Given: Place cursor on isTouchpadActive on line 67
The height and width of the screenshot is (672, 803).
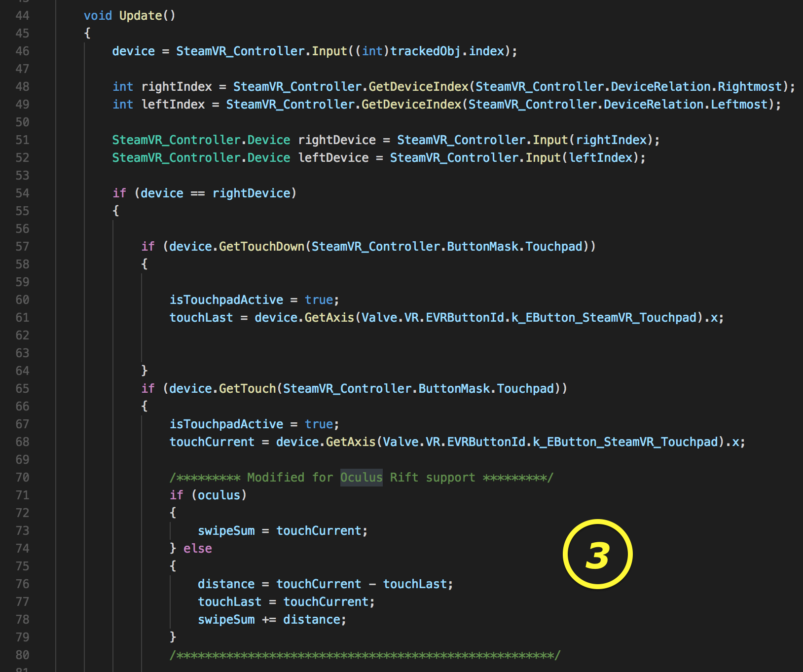Looking at the screenshot, I should pyautogui.click(x=226, y=424).
